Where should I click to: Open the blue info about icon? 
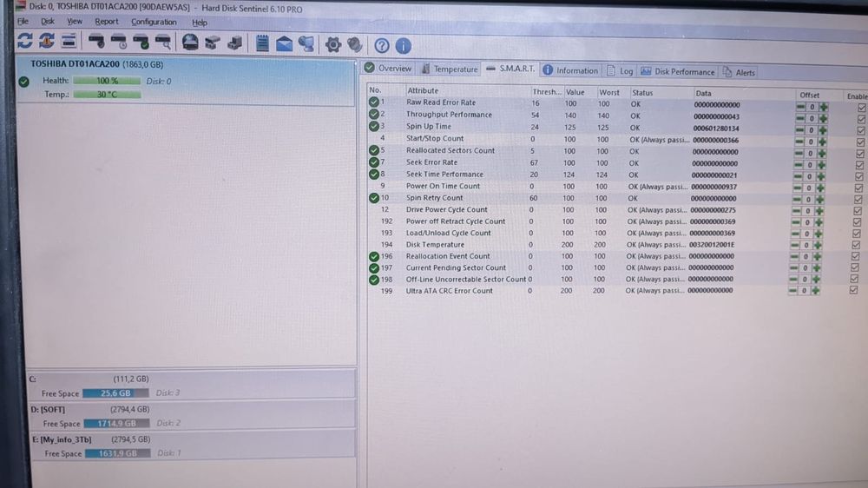(x=404, y=46)
